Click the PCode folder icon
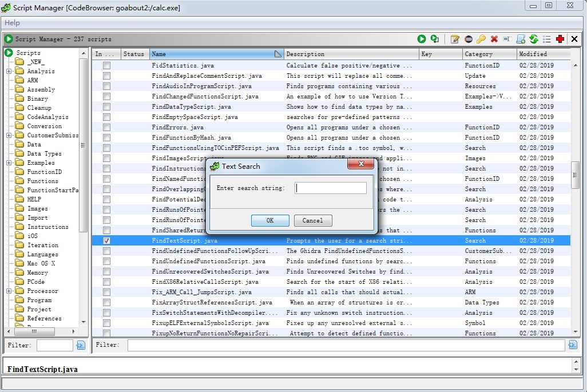Screen dimensions: 587x392 [19, 282]
